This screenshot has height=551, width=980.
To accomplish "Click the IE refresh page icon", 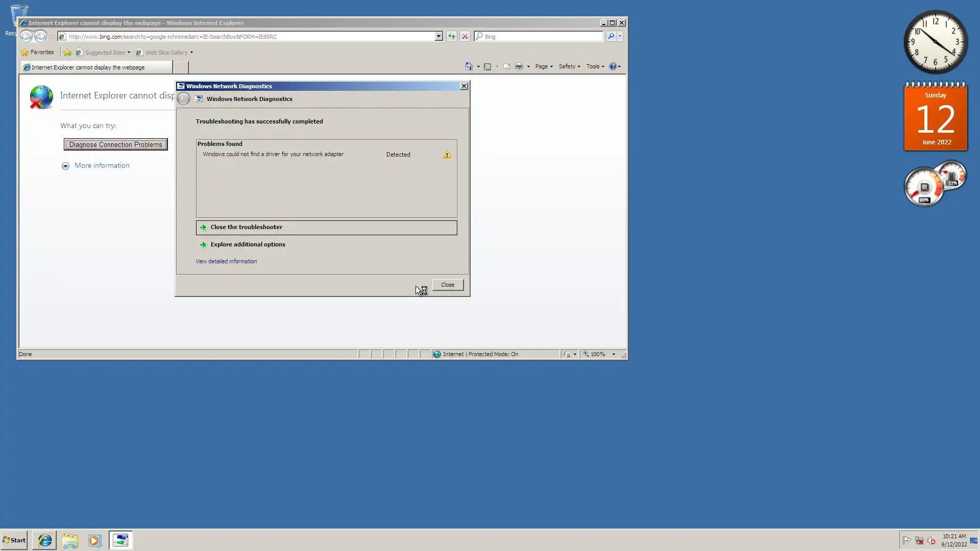I will pyautogui.click(x=451, y=36).
